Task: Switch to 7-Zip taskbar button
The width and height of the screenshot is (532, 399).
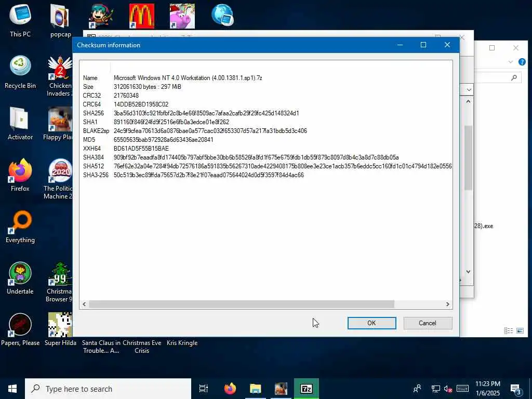Action: pos(307,389)
